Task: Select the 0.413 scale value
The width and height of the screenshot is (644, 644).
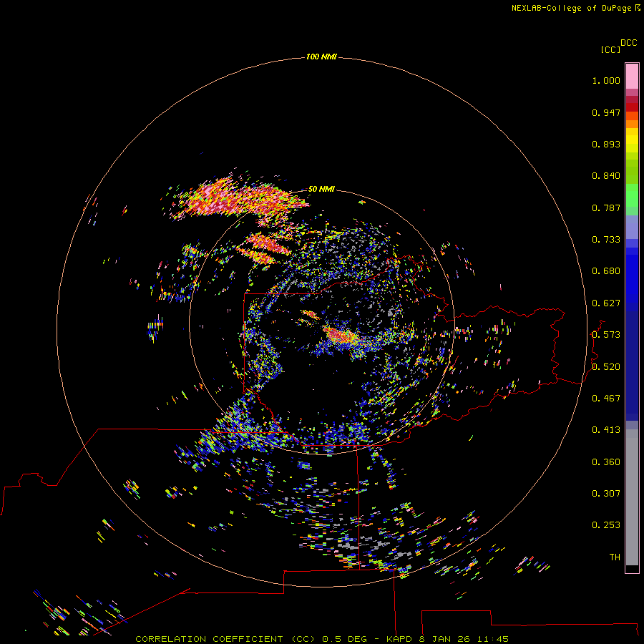Action: click(606, 430)
